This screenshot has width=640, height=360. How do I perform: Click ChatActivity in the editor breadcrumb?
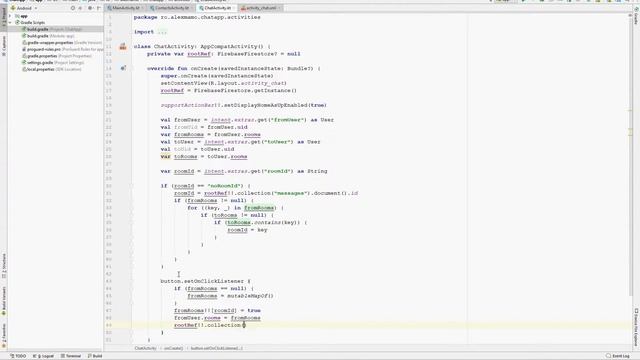point(145,349)
